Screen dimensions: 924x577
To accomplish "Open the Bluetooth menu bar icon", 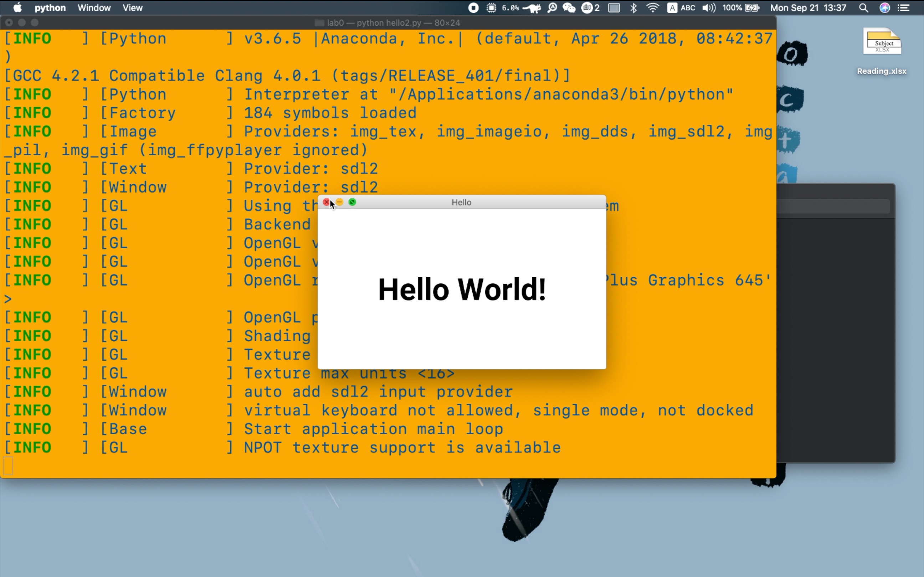I will (633, 8).
